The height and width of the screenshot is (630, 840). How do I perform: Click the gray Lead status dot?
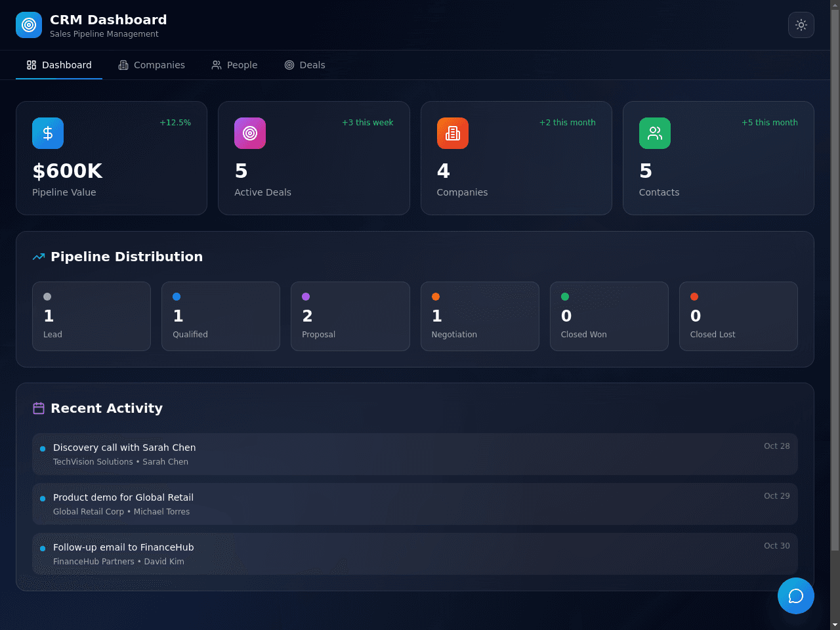tap(47, 297)
